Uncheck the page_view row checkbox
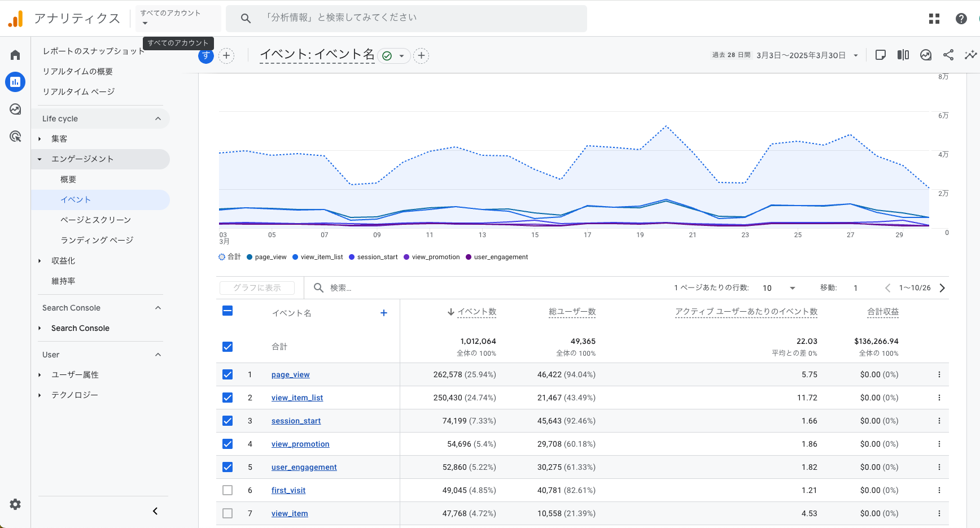The width and height of the screenshot is (980, 528). click(228, 374)
